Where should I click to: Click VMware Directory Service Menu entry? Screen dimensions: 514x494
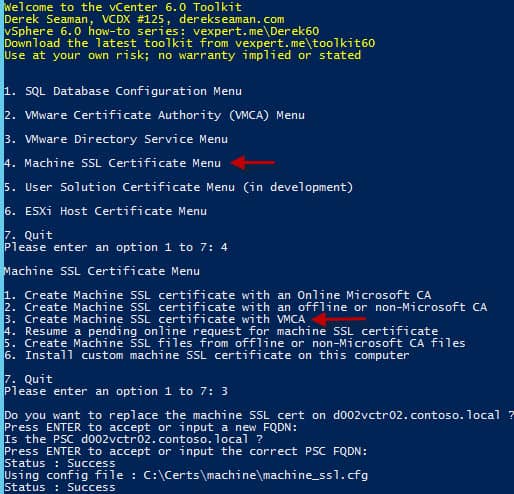coord(116,139)
